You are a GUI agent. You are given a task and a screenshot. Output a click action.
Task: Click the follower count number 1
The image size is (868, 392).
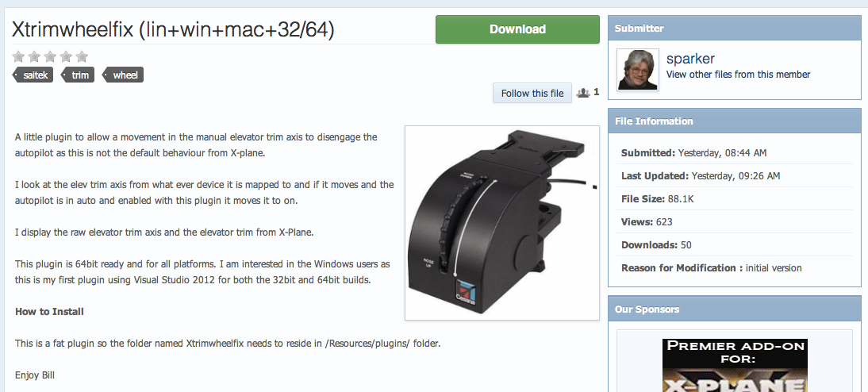point(596,92)
